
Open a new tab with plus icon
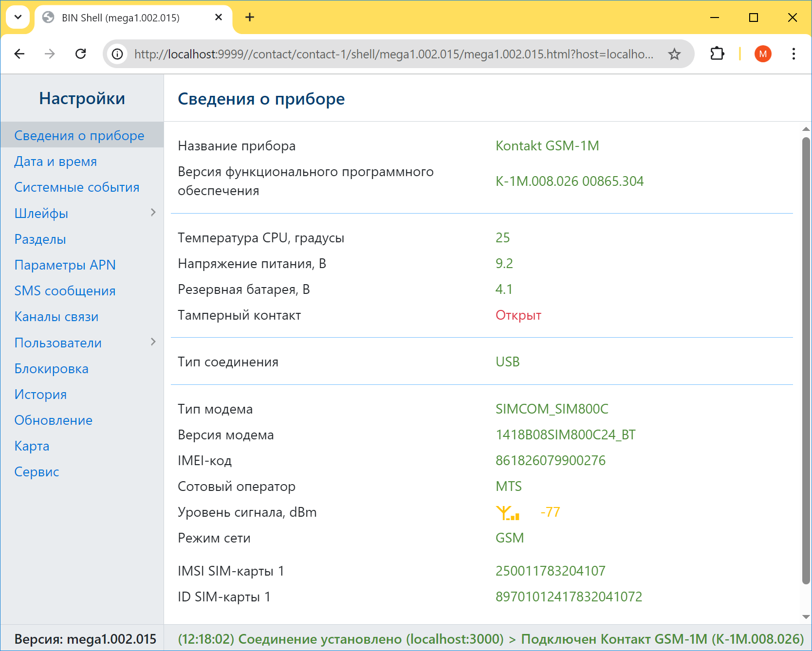[x=250, y=18]
